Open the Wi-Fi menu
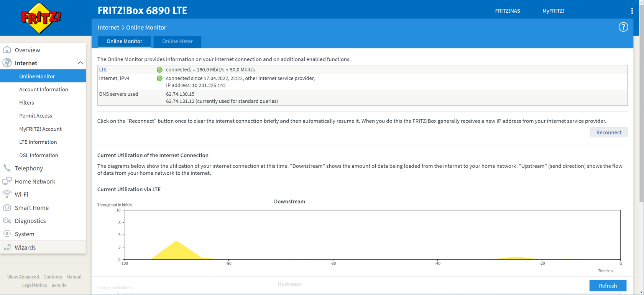 click(21, 194)
